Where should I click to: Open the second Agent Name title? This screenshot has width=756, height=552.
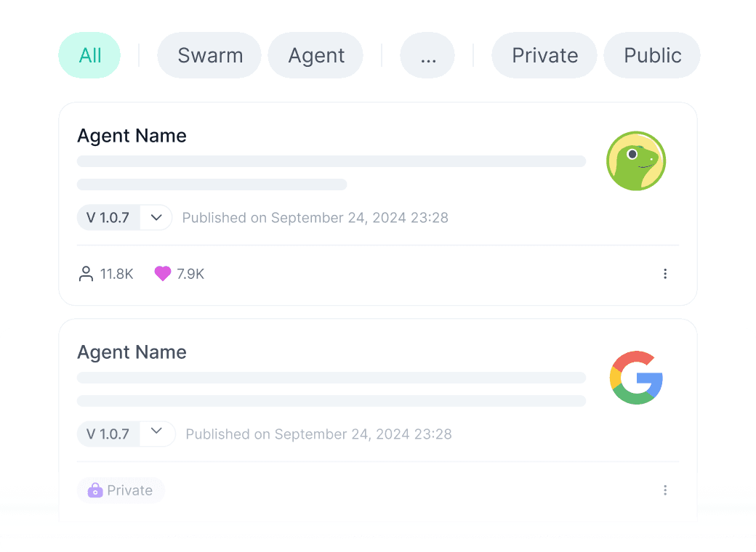[132, 352]
